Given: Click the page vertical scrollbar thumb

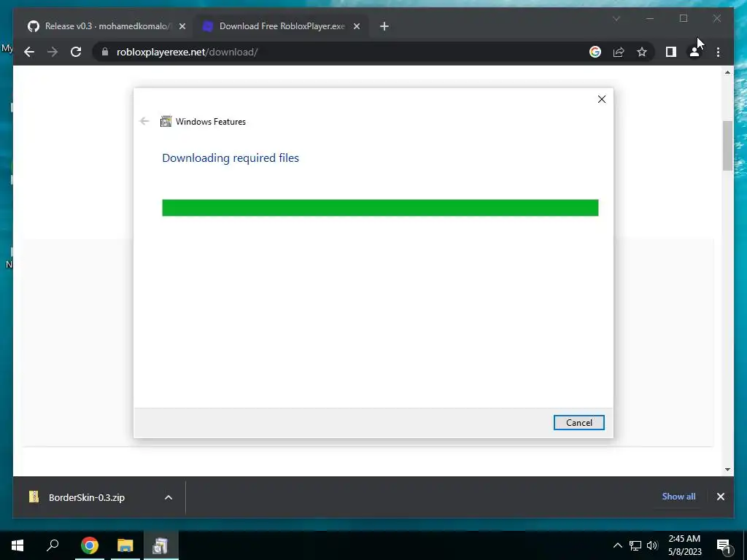Looking at the screenshot, I should 727,146.
